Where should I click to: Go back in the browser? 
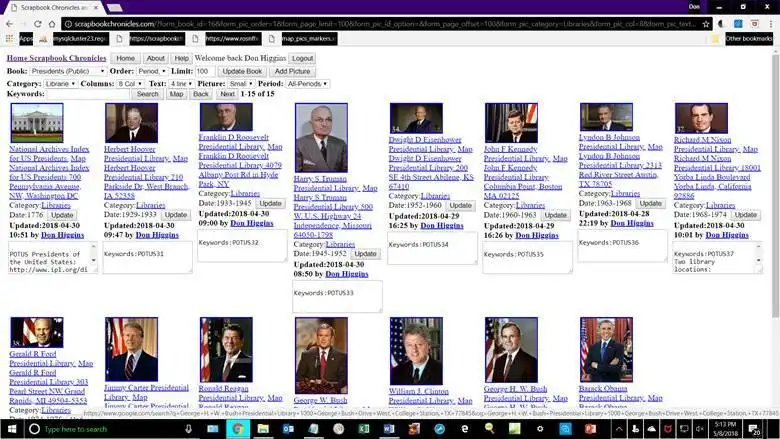[9, 24]
